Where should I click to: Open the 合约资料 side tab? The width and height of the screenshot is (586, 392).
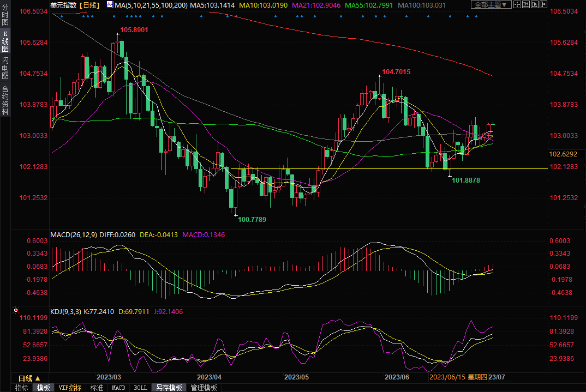5,100
